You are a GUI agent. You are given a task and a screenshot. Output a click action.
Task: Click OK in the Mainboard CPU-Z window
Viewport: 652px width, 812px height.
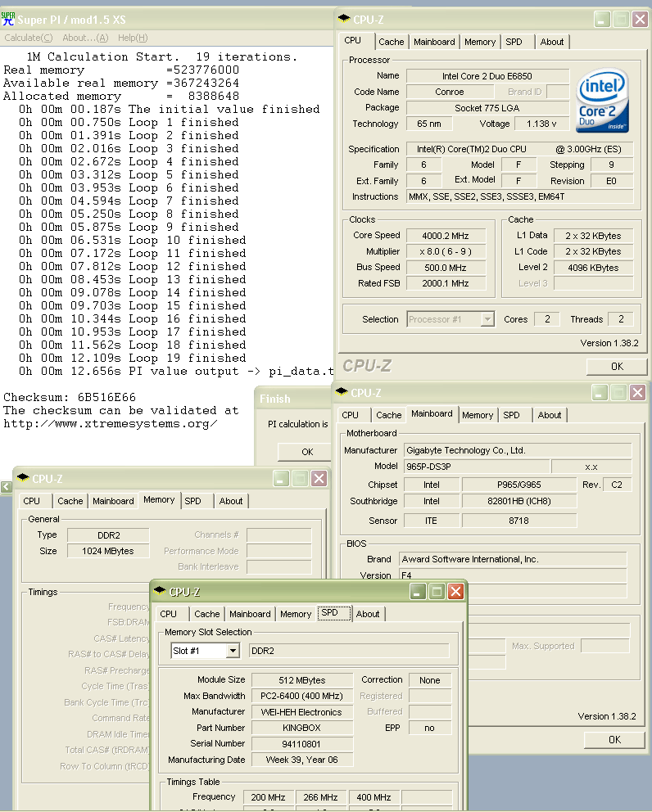[x=614, y=740]
